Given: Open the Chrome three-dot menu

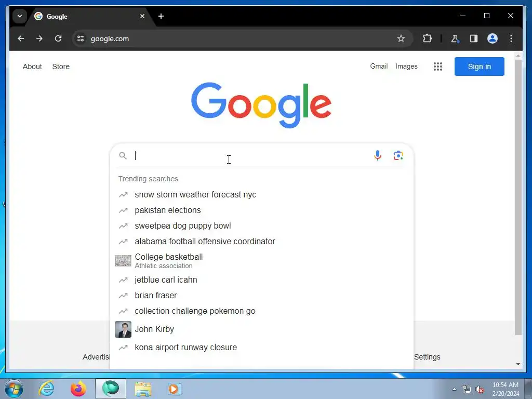Looking at the screenshot, I should coord(511,38).
